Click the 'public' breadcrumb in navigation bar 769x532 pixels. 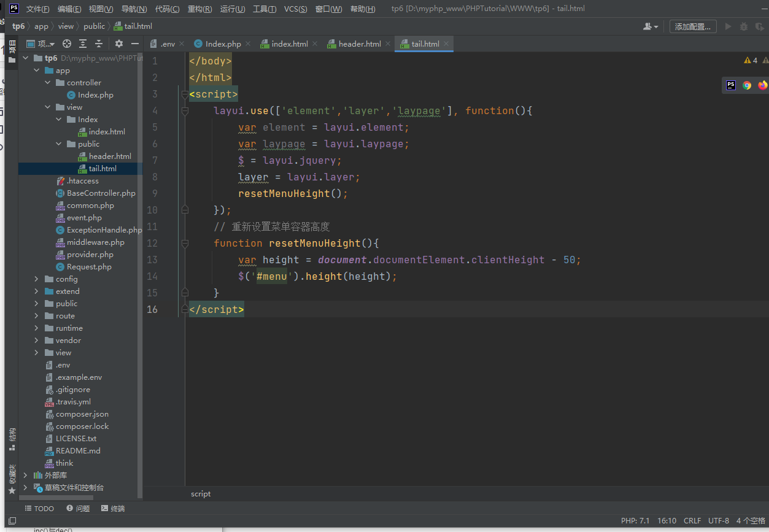pos(94,26)
